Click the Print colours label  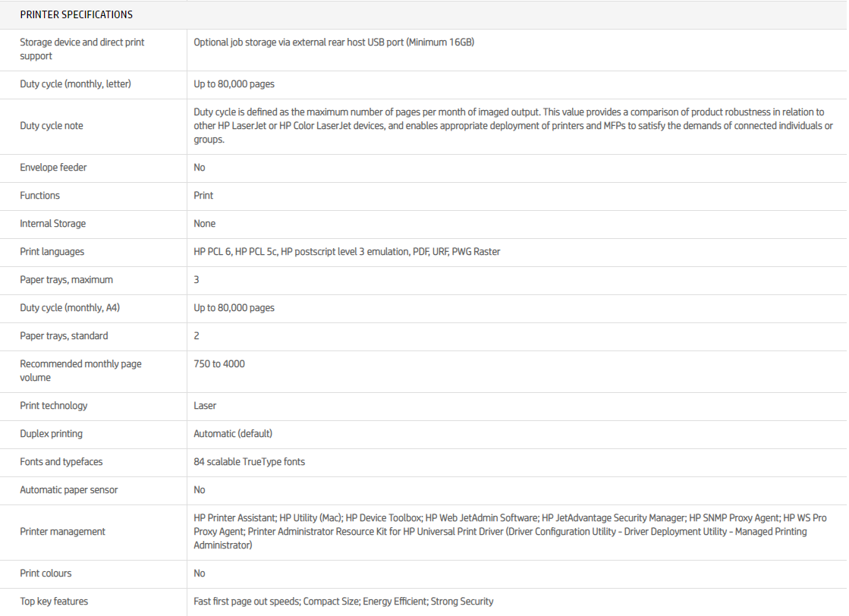pos(46,574)
